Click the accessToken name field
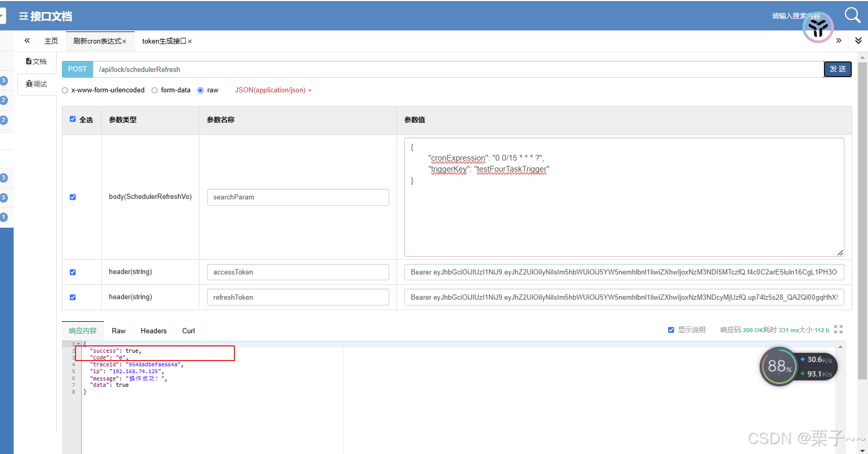This screenshot has height=454, width=868. tap(298, 272)
